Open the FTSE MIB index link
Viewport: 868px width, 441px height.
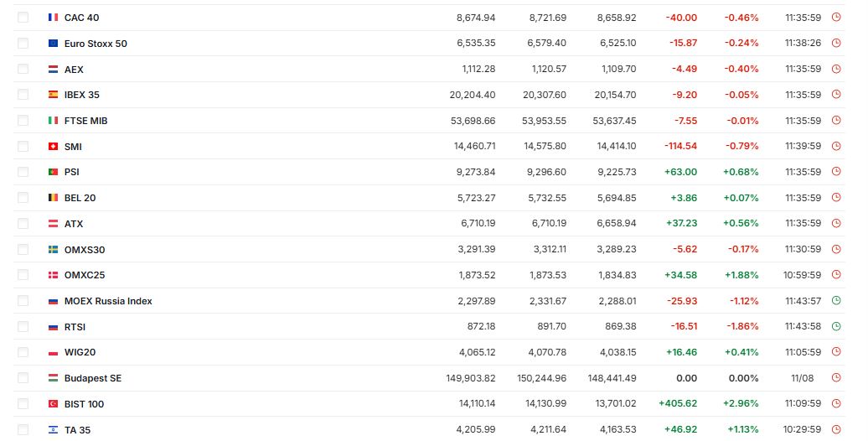pos(85,121)
